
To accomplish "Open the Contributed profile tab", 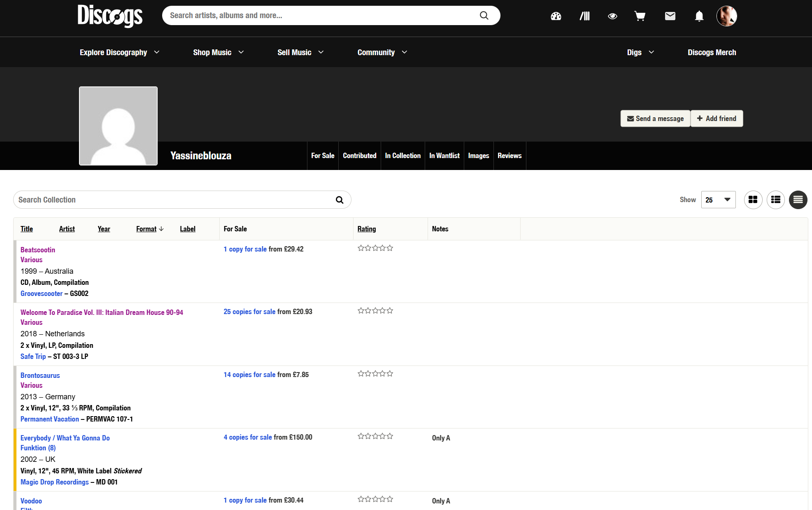I will 360,156.
